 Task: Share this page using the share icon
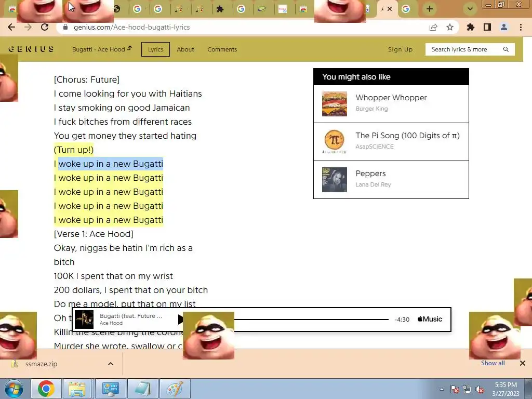coord(433,27)
